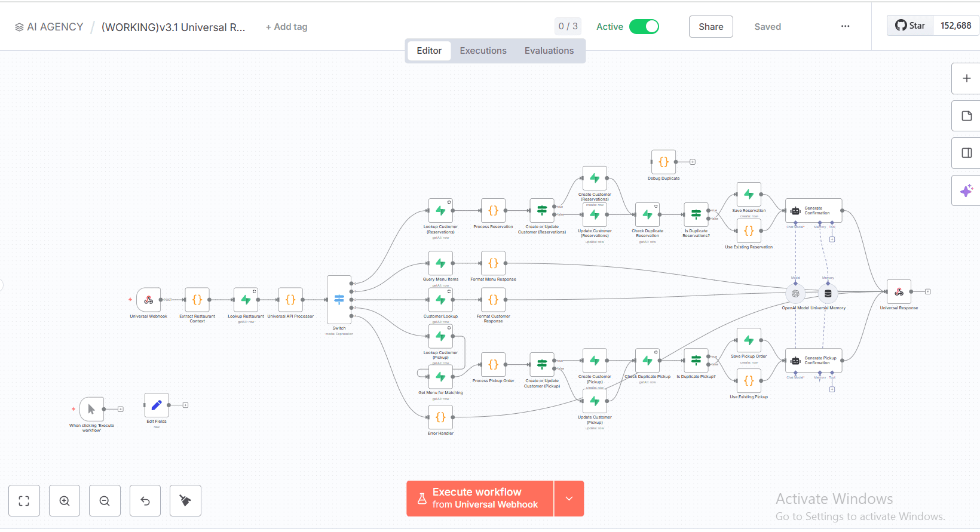Select the Switch node
This screenshot has height=532, width=980.
click(x=339, y=300)
